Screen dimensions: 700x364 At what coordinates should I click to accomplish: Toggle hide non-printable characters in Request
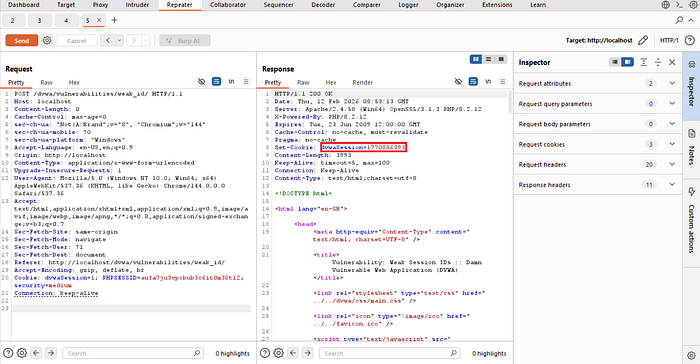(x=201, y=82)
